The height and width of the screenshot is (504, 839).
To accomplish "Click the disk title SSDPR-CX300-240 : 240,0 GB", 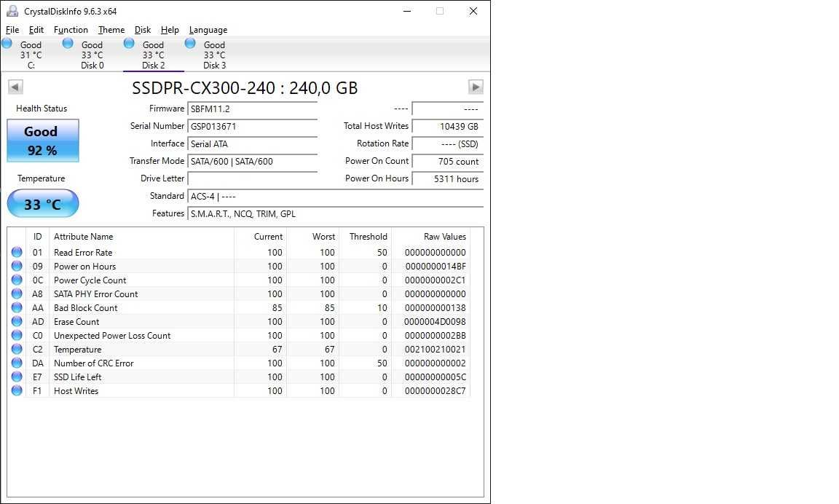I will pos(245,87).
